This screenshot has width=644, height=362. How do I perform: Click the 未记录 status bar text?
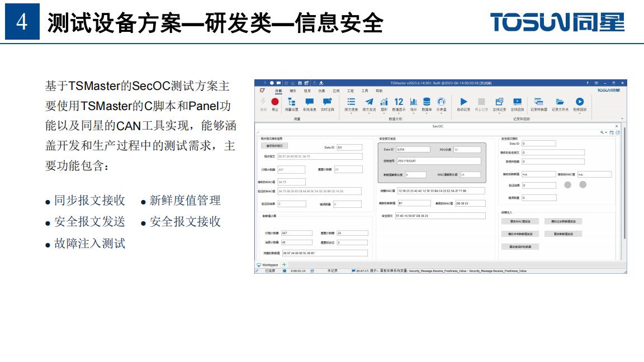tap(332, 271)
